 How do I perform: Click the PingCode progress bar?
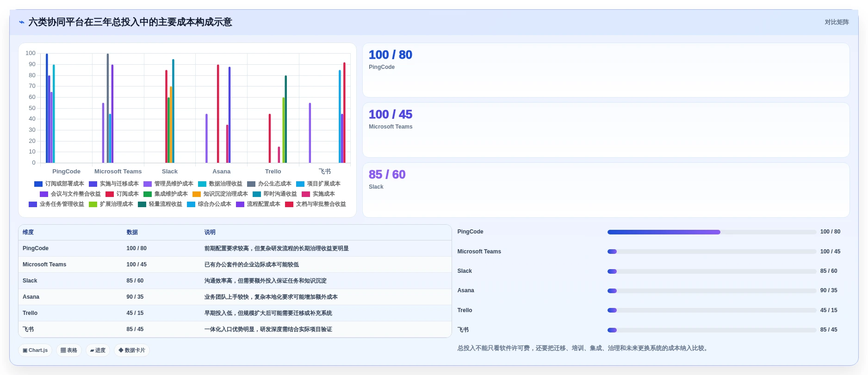point(712,232)
